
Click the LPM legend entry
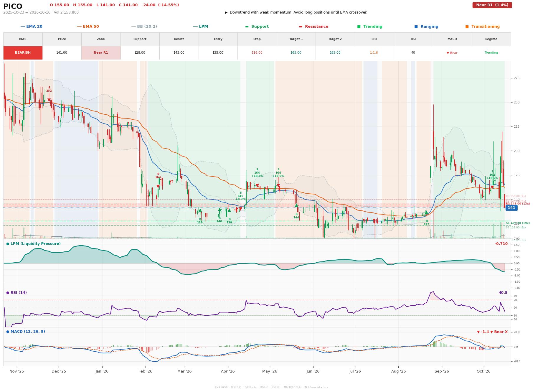(200, 27)
